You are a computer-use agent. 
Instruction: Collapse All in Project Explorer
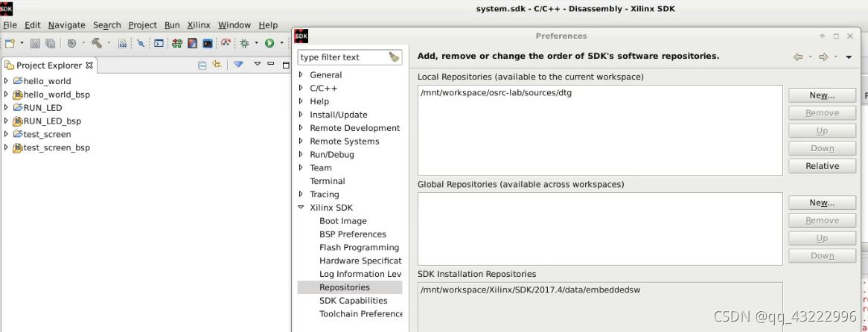click(x=202, y=65)
